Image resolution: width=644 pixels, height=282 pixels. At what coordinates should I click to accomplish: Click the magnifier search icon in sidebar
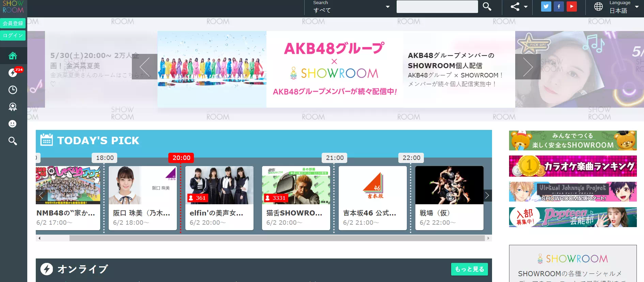[x=13, y=141]
